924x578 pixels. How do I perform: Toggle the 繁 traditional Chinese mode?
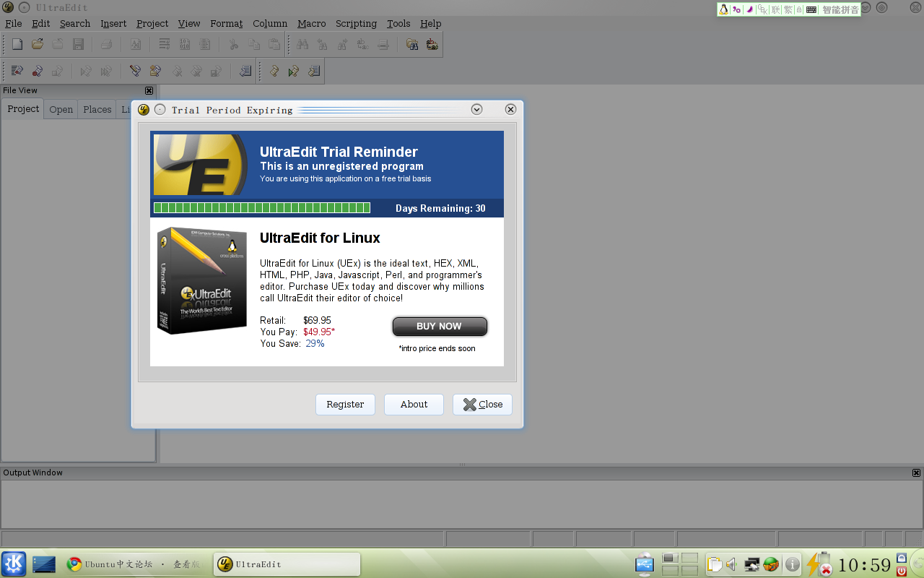pos(788,9)
